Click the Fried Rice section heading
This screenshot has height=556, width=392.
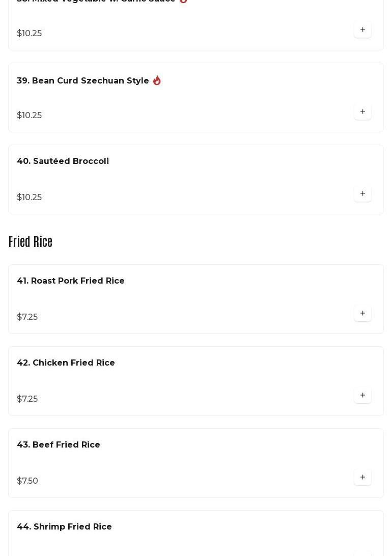tap(31, 242)
